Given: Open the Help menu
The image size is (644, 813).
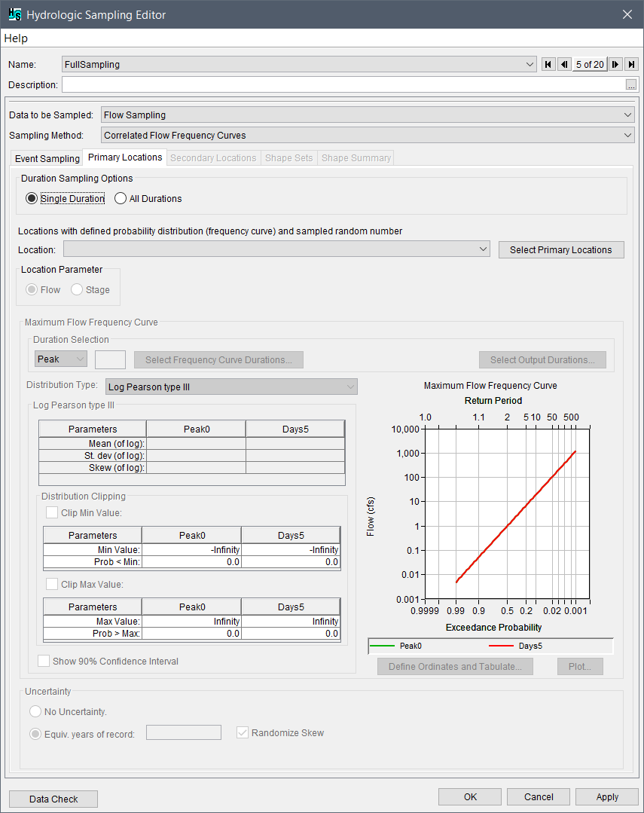Looking at the screenshot, I should click(16, 38).
